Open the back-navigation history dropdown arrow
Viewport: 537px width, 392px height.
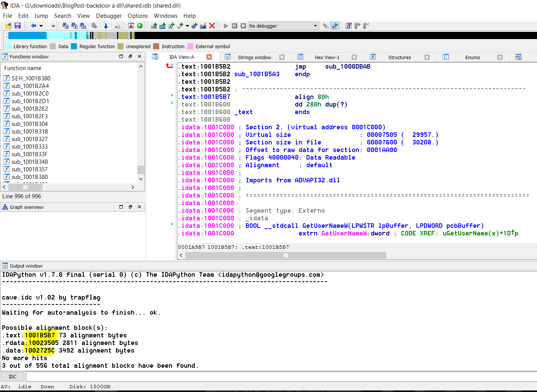coord(41,26)
